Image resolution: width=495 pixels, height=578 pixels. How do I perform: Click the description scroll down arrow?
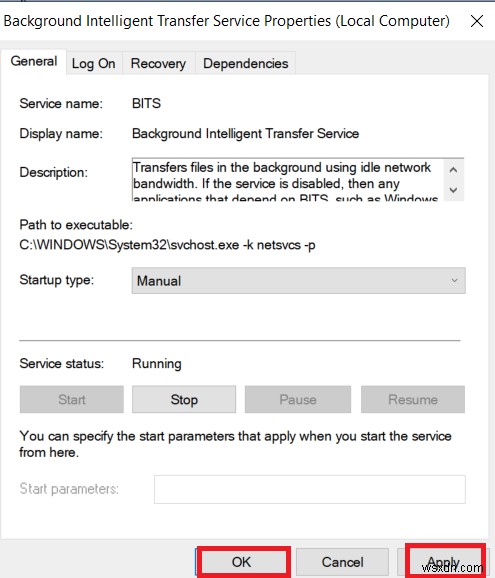[x=453, y=190]
